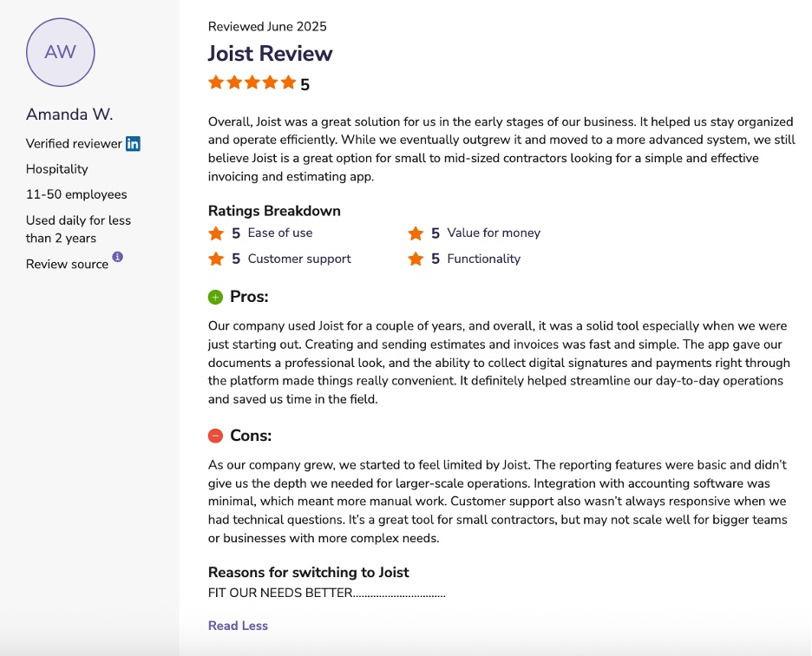Select the star icon beside Customer support
Viewport: 812px width, 656px height.
[x=214, y=259]
